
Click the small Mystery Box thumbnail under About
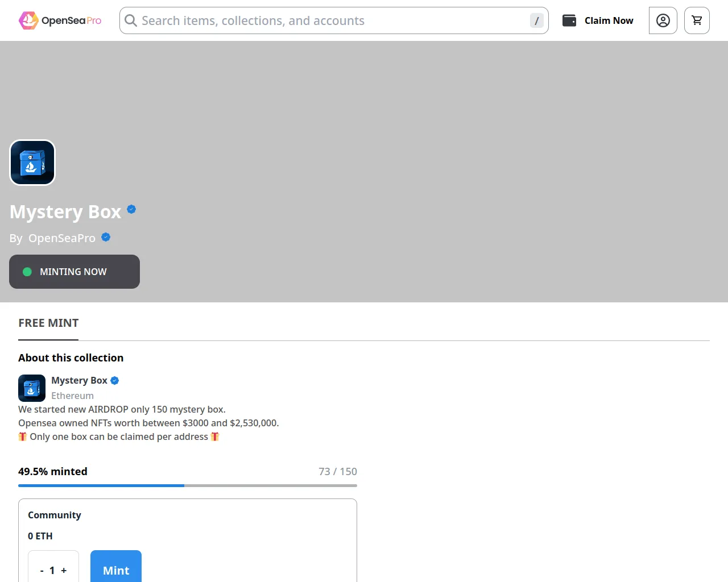[32, 388]
